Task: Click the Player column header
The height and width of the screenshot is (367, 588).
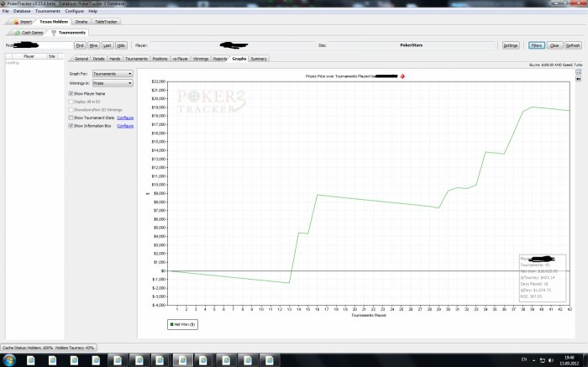Action: pyautogui.click(x=29, y=56)
